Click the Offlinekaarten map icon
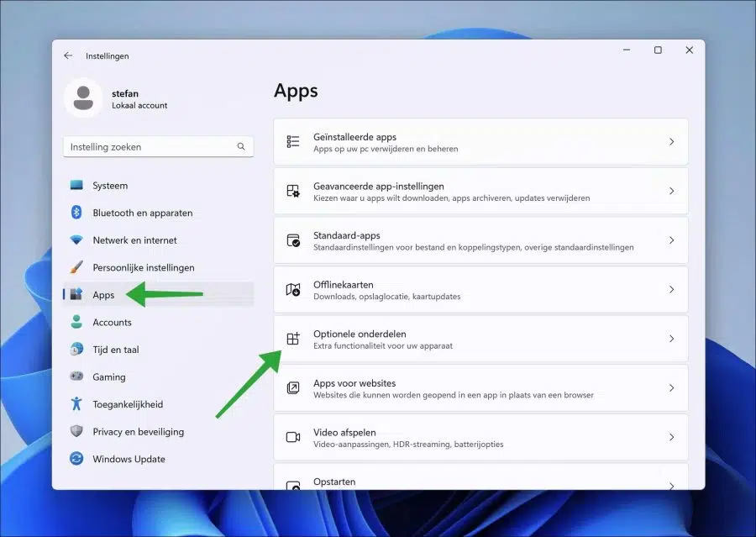Viewport: 756px width, 537px height. click(x=293, y=289)
